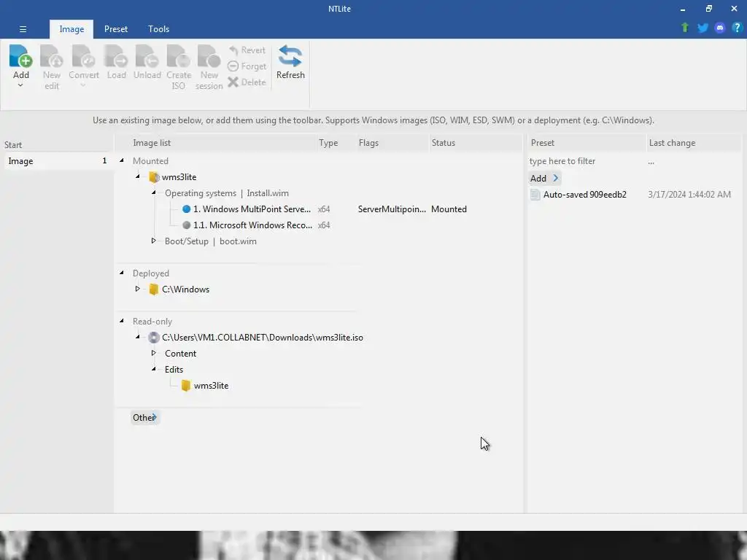Click the Deployed group label
The height and width of the screenshot is (560, 747).
(151, 273)
